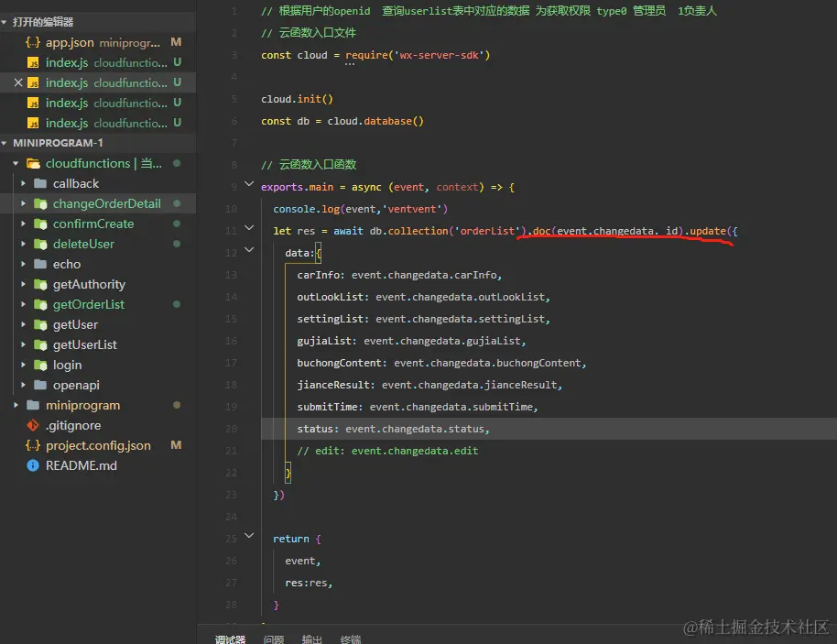The width and height of the screenshot is (837, 644).
Task: Open the deleteUser folder
Action: tap(84, 244)
